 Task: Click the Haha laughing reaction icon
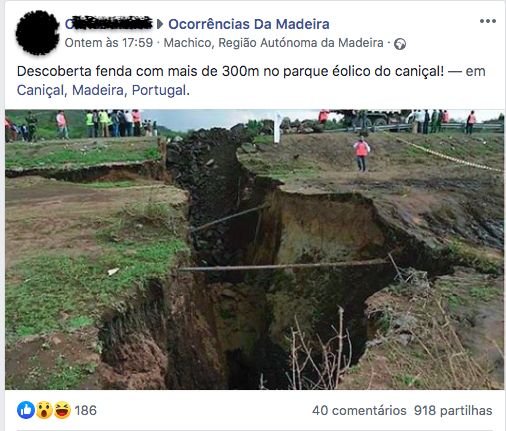[x=62, y=410]
